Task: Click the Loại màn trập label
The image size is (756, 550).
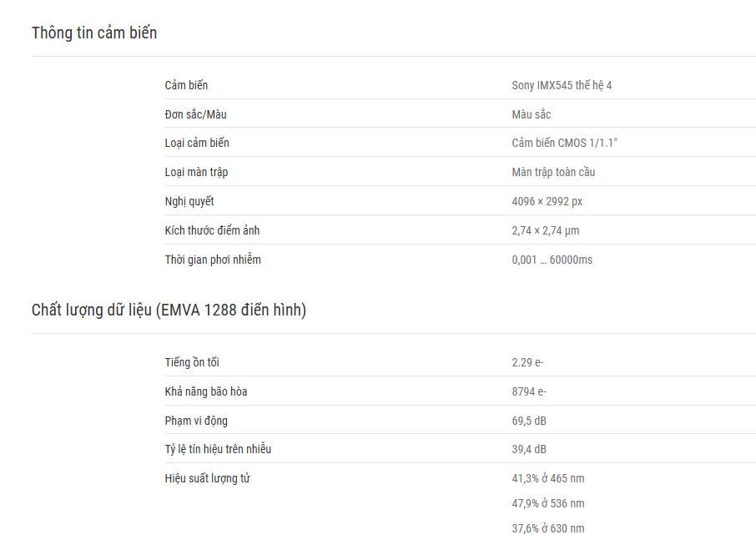Action: (x=196, y=172)
